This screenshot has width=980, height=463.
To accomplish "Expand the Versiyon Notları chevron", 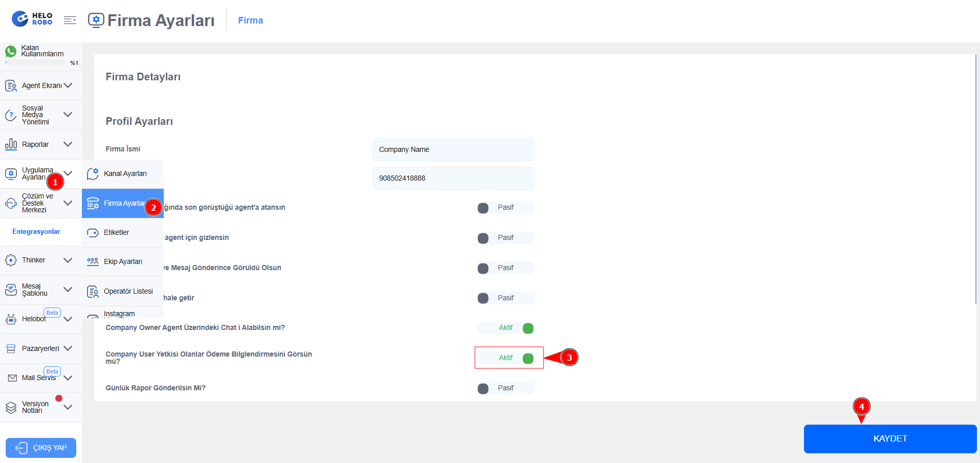I will pyautogui.click(x=68, y=407).
